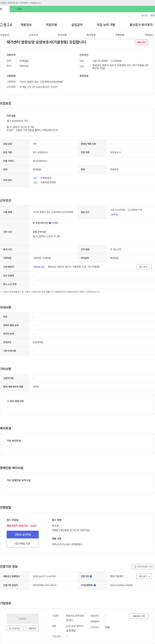Apply with 고용24 입사지원 button
Image resolution: width=155 pixels, height=644 pixels.
[23, 535]
